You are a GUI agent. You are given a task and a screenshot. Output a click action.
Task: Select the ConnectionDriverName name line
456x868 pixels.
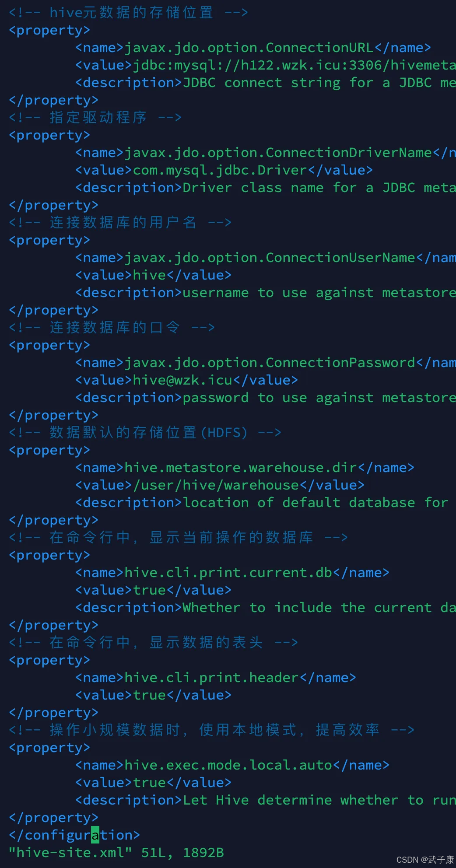[x=266, y=153]
